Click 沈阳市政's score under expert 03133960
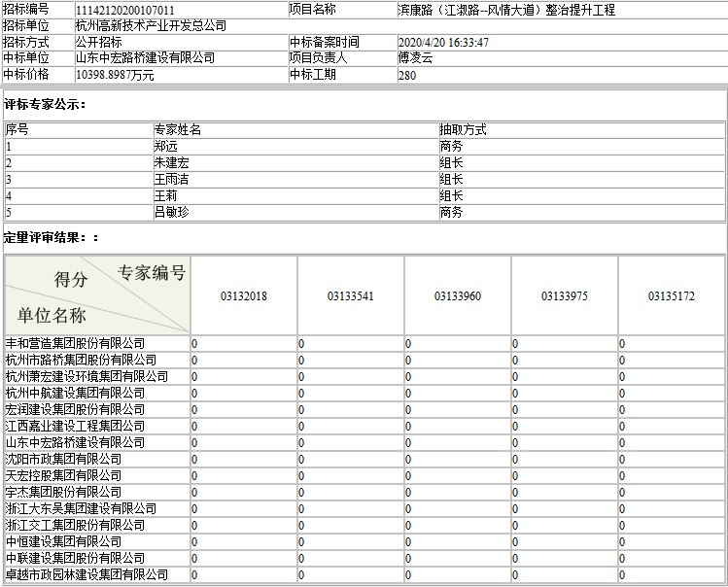 point(408,460)
